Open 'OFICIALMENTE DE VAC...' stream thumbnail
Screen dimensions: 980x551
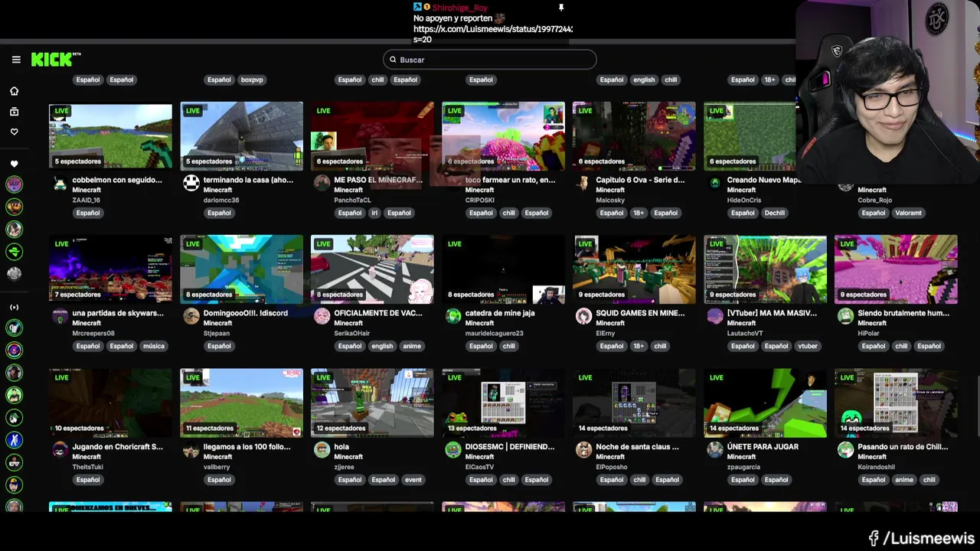[372, 269]
